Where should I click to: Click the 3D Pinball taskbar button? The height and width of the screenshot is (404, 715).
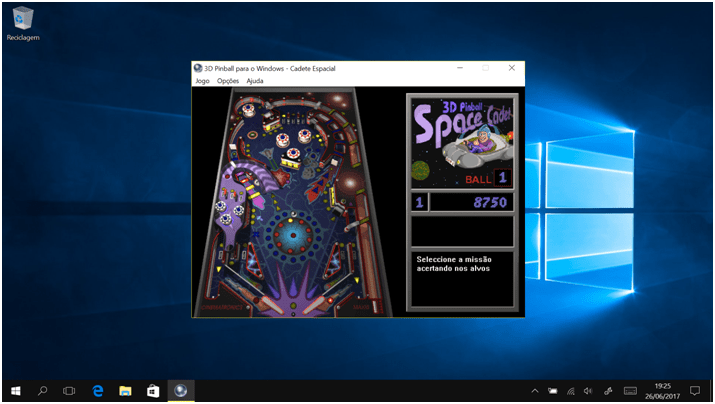tap(181, 391)
